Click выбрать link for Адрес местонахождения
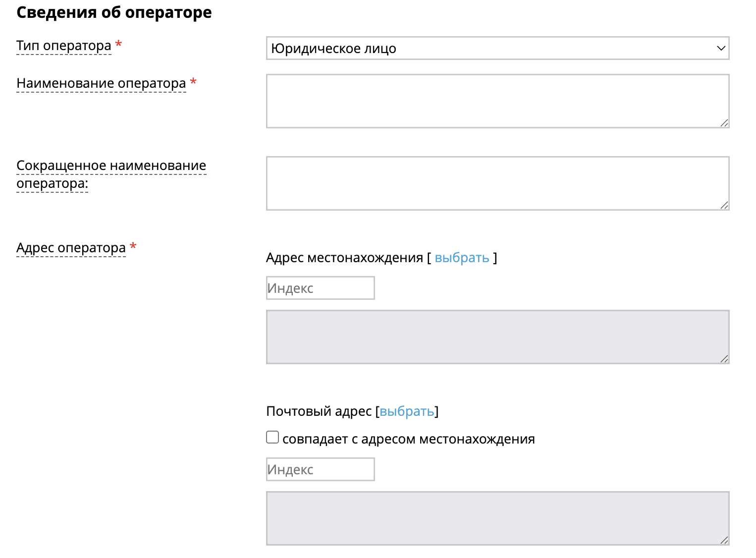The height and width of the screenshot is (558, 756). (x=462, y=258)
